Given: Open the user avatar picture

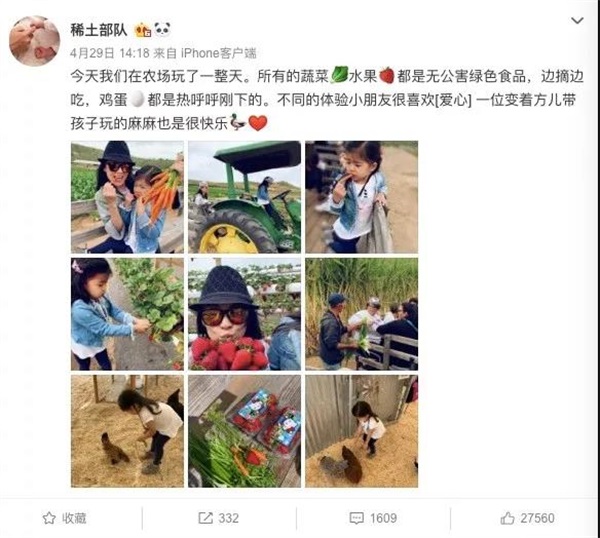Looking at the screenshot, I should point(34,41).
